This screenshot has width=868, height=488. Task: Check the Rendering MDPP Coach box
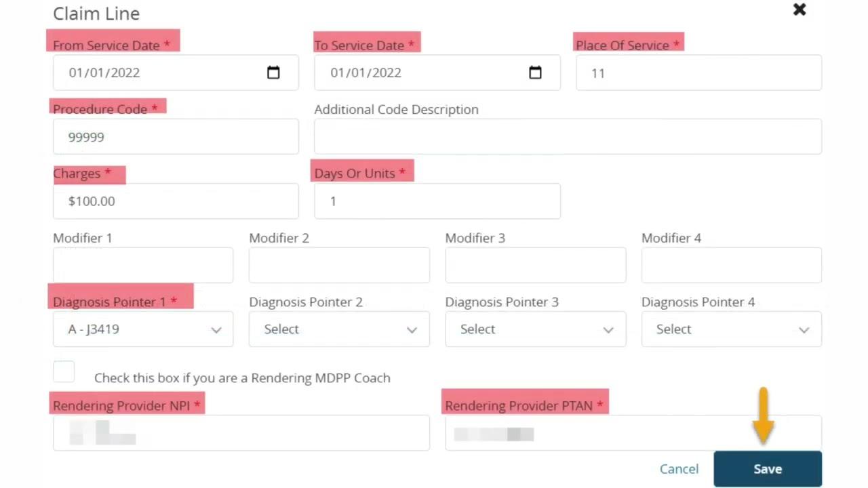(64, 372)
